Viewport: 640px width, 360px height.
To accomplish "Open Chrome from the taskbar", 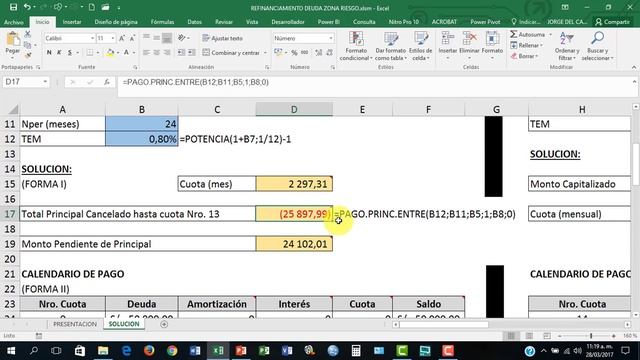I will [x=172, y=351].
